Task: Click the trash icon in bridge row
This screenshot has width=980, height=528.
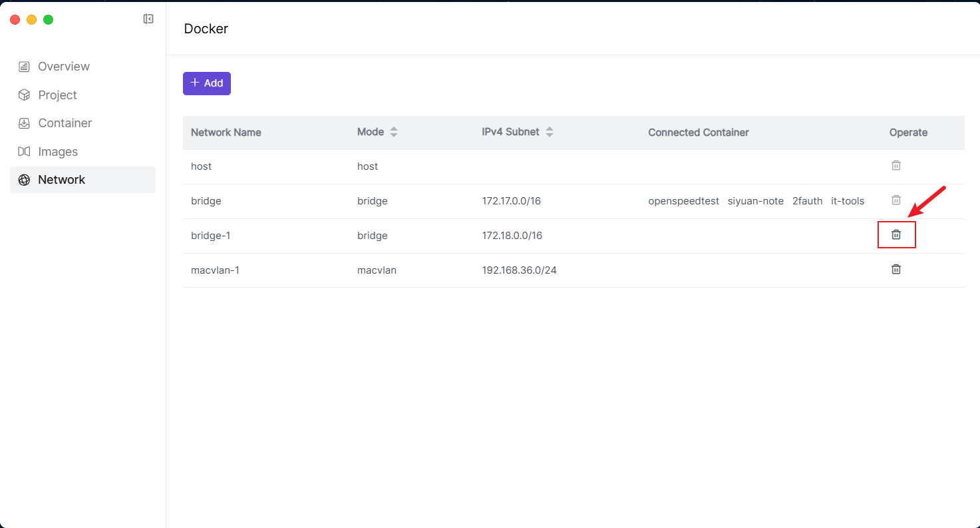Action: [x=896, y=200]
